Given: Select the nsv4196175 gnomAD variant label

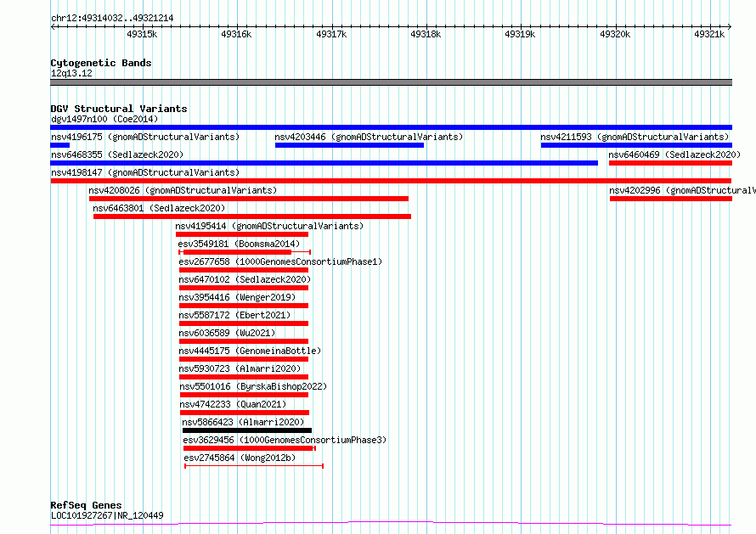Looking at the screenshot, I should pyautogui.click(x=145, y=137).
